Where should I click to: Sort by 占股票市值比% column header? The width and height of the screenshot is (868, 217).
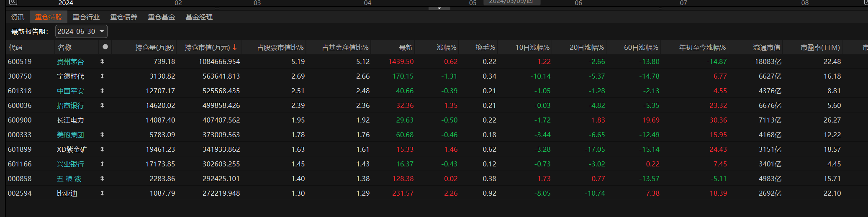(x=280, y=47)
